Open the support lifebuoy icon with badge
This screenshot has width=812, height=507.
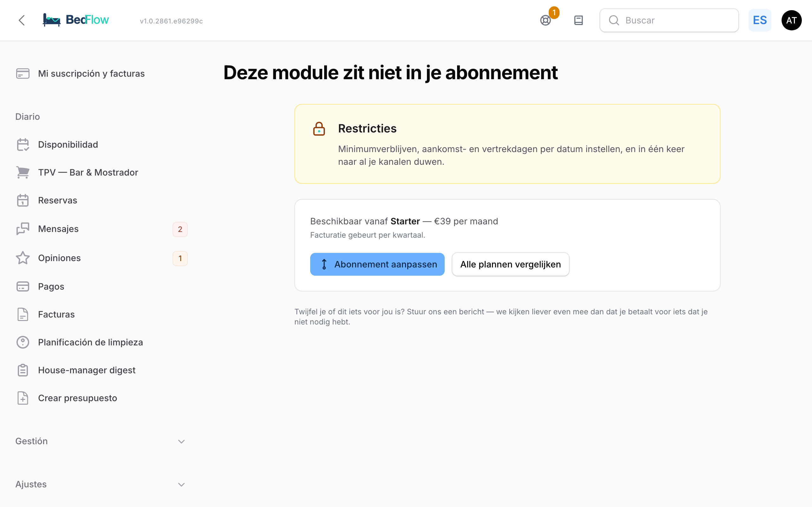(x=546, y=21)
